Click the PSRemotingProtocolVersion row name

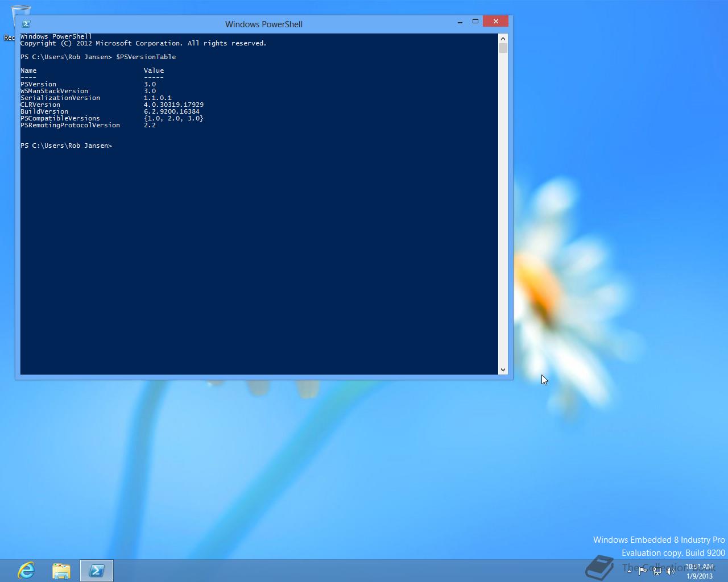[70, 125]
